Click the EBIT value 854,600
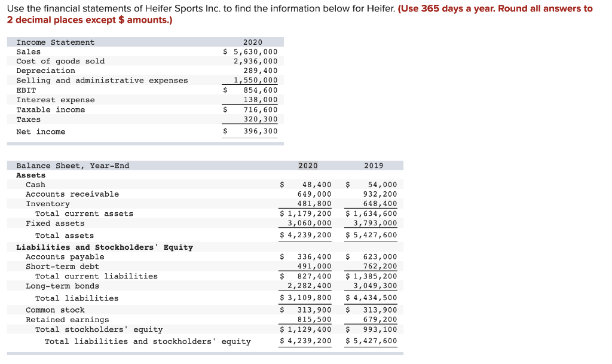Image resolution: width=612 pixels, height=364 pixels. click(261, 90)
